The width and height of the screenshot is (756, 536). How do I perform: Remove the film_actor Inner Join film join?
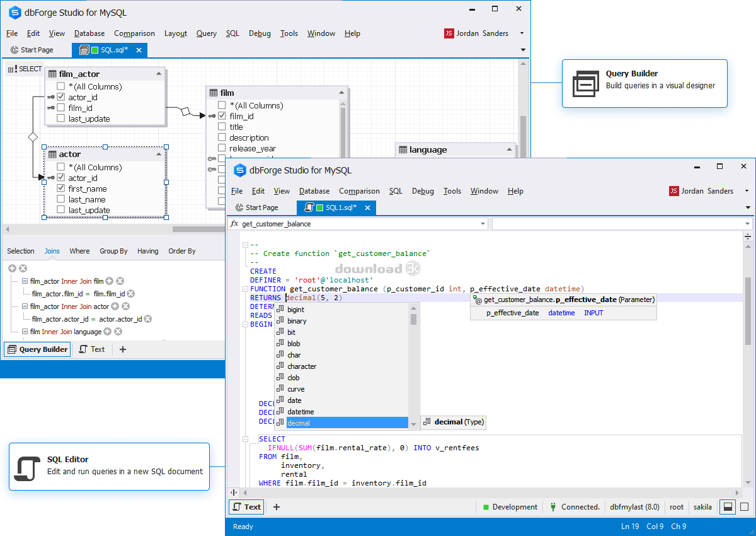point(120,281)
